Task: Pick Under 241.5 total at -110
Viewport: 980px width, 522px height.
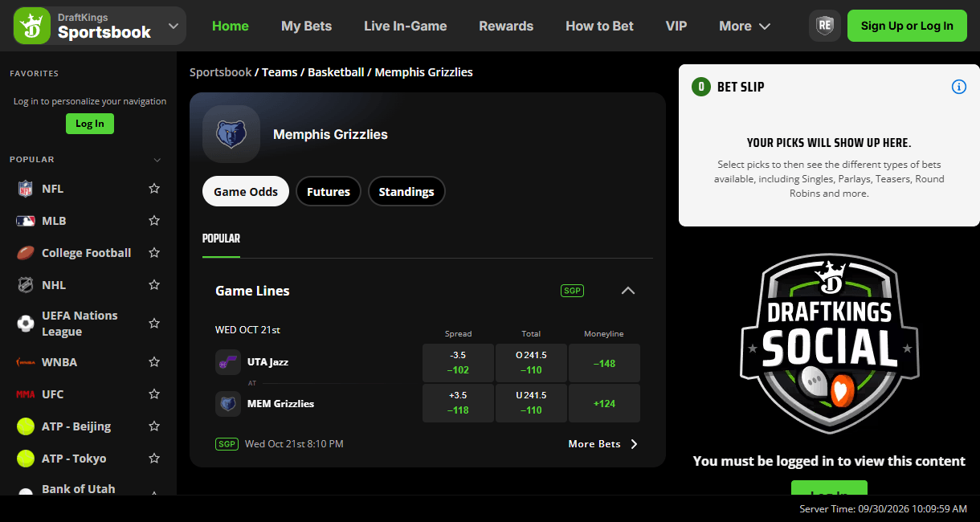Action: pyautogui.click(x=531, y=403)
